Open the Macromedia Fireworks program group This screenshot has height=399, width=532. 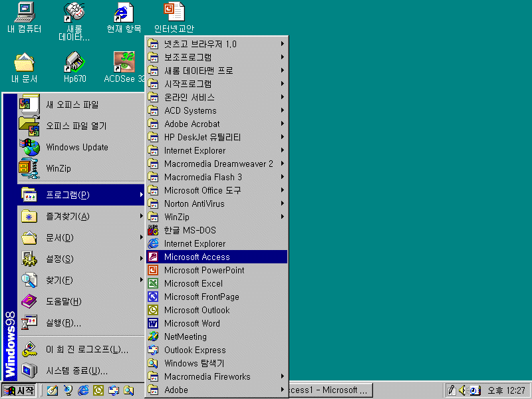pos(217,376)
